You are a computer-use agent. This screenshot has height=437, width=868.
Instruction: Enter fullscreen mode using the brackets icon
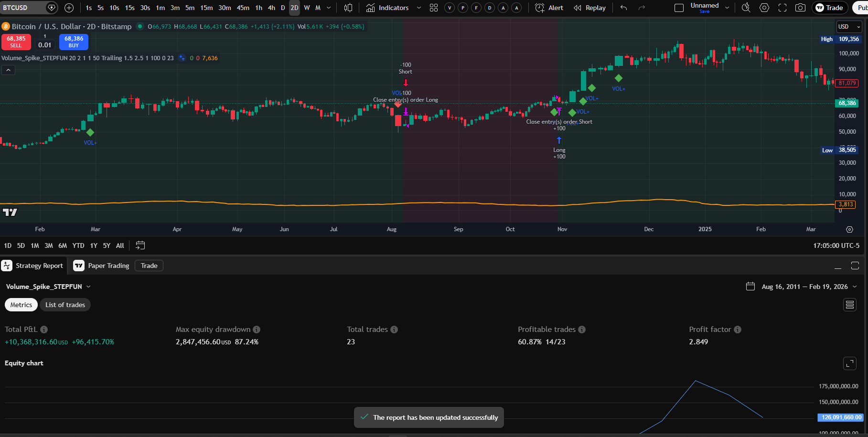[782, 8]
